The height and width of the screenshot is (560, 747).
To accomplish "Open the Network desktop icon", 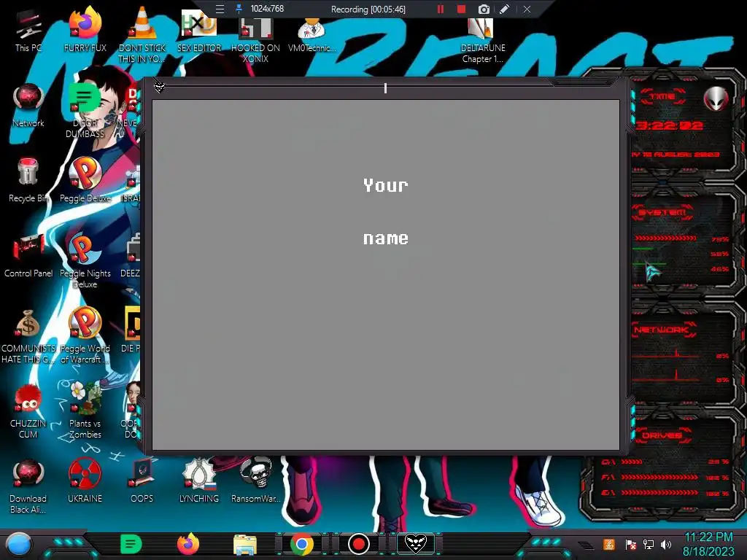I will pyautogui.click(x=28, y=105).
